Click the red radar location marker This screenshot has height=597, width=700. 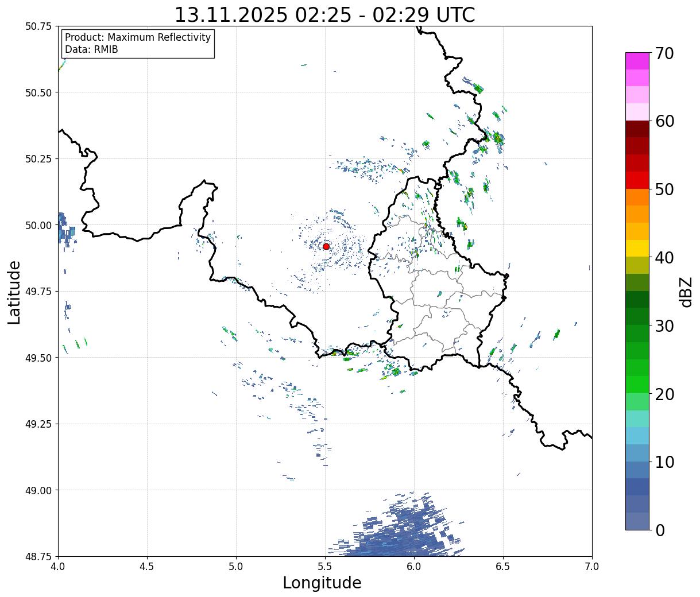326,246
